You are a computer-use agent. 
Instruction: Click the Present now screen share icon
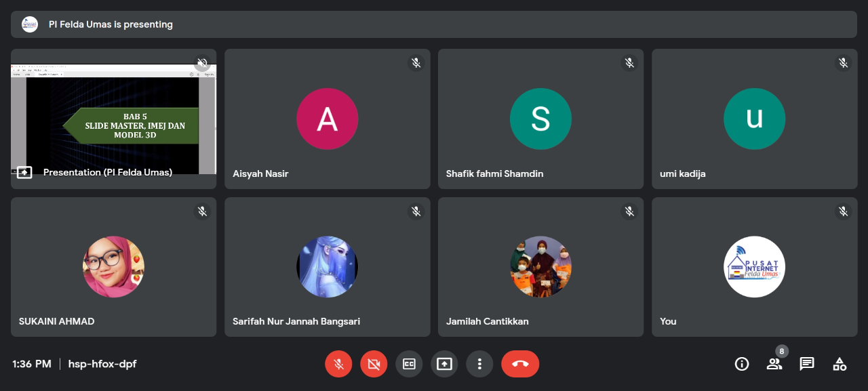[x=444, y=364]
